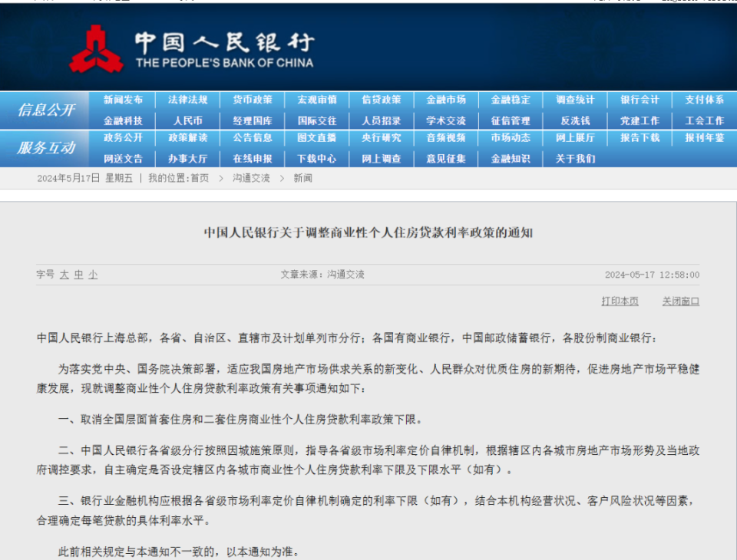Open the 新闻发布 menu item
The width and height of the screenshot is (737, 560).
[123, 100]
